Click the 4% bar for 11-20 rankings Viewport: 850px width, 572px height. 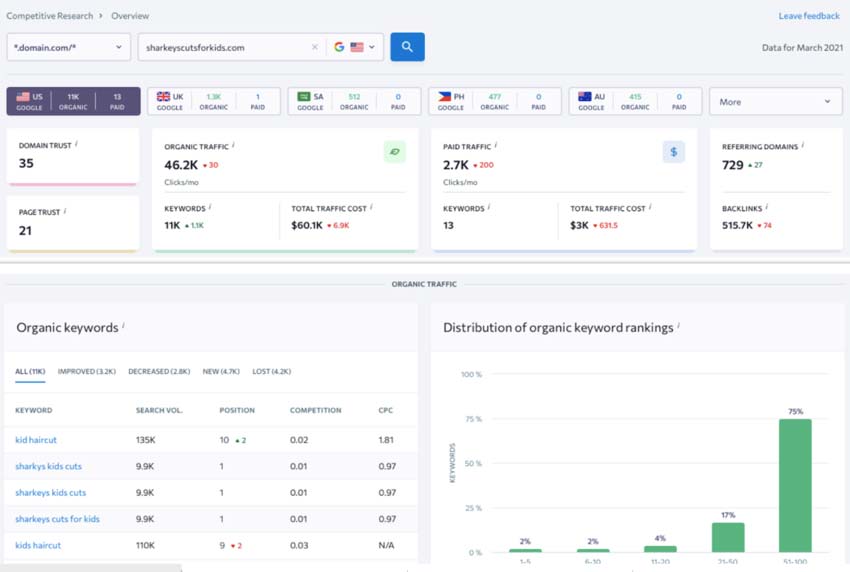[x=660, y=549]
